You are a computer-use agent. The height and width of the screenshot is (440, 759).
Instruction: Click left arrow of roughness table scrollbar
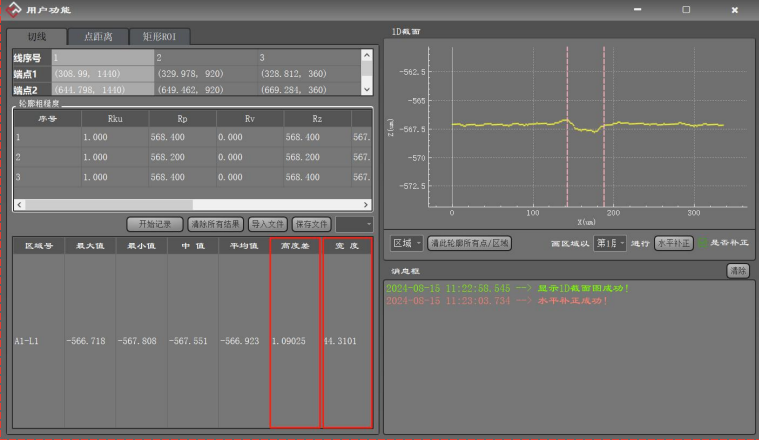point(17,204)
